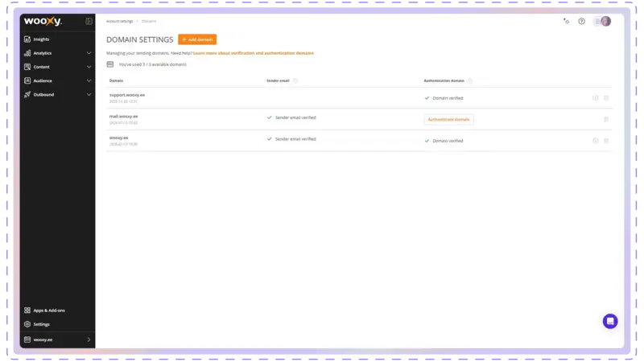Delete the mail.wooxy.ee domain via trash icon
644x362 pixels.
click(606, 119)
